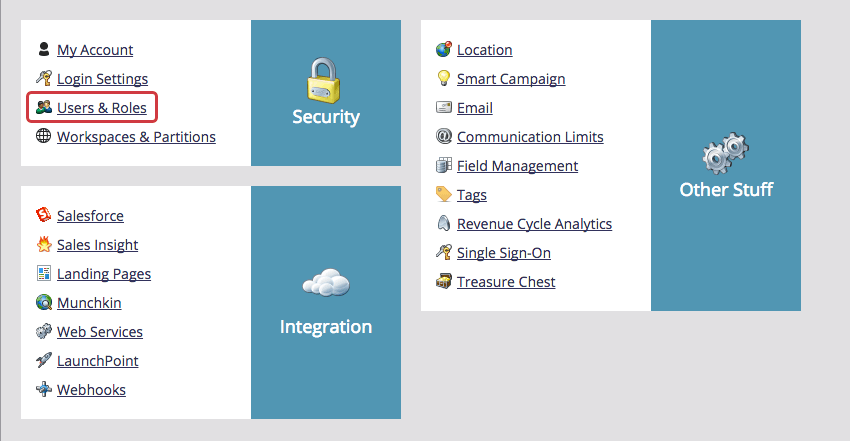Viewport: 850px width, 441px height.
Task: Click the envelope icon beside Email
Action: coord(444,107)
